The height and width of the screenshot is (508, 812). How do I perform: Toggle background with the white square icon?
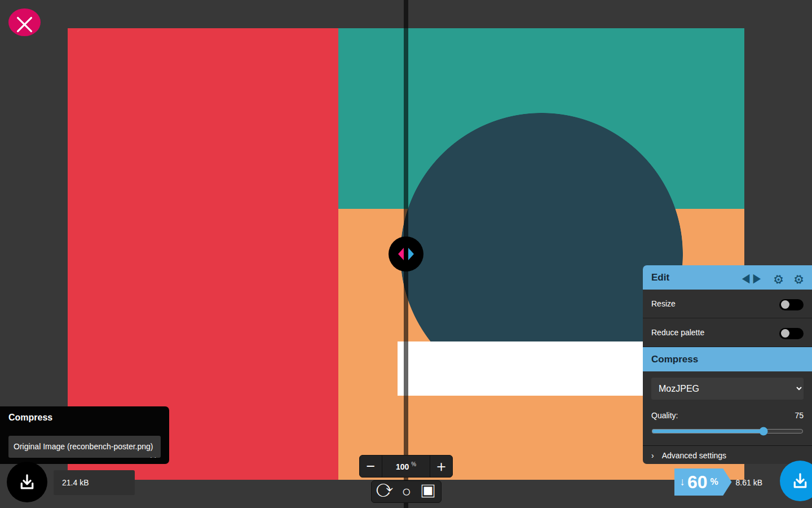coord(428,491)
